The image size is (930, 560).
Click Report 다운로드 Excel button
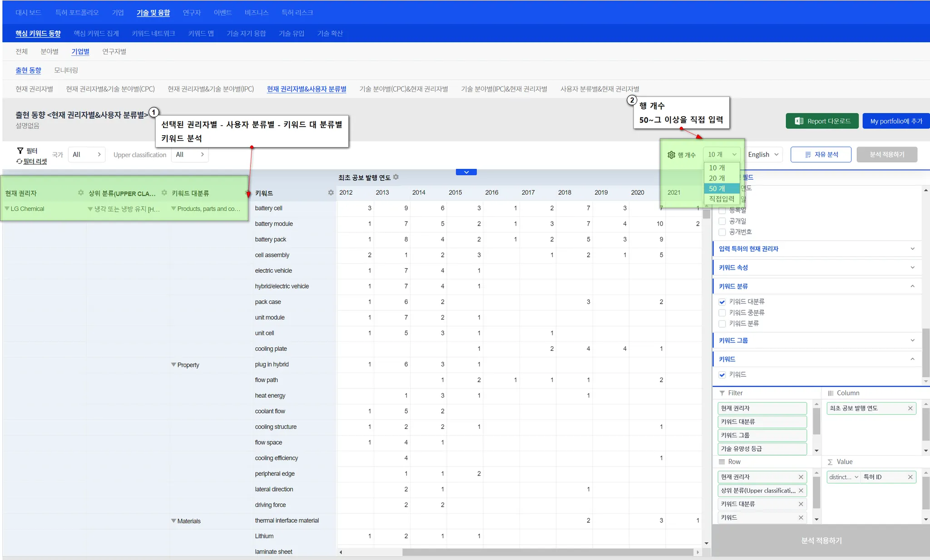(822, 121)
